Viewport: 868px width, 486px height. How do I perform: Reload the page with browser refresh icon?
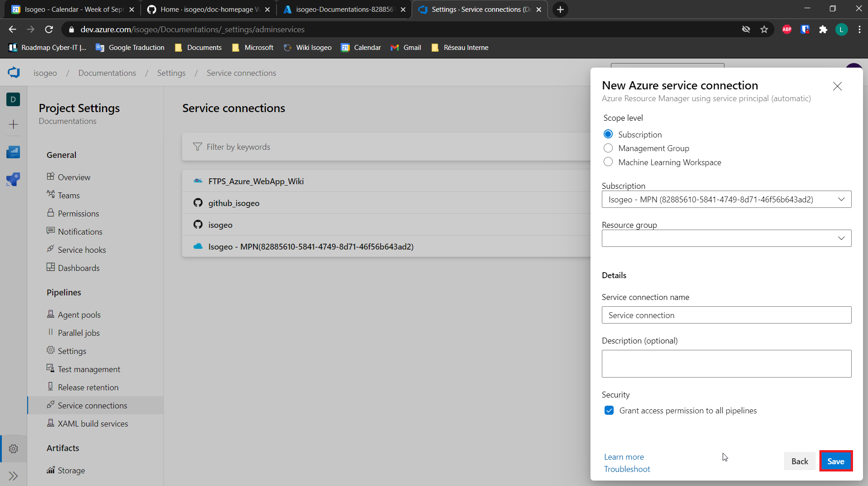[x=49, y=29]
